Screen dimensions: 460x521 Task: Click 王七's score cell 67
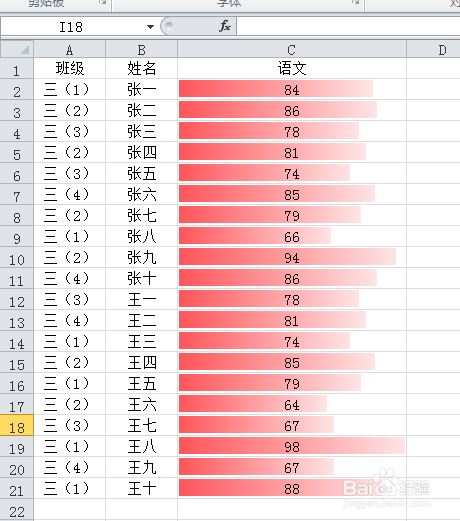(292, 426)
